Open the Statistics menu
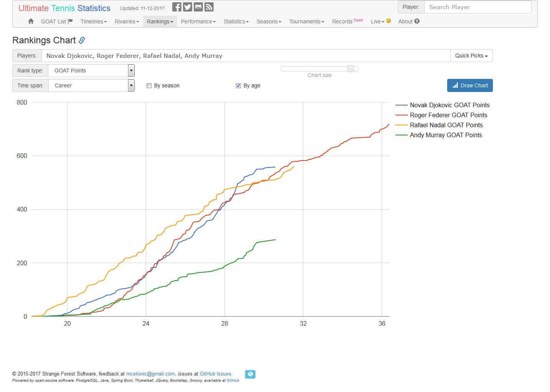 pos(236,21)
